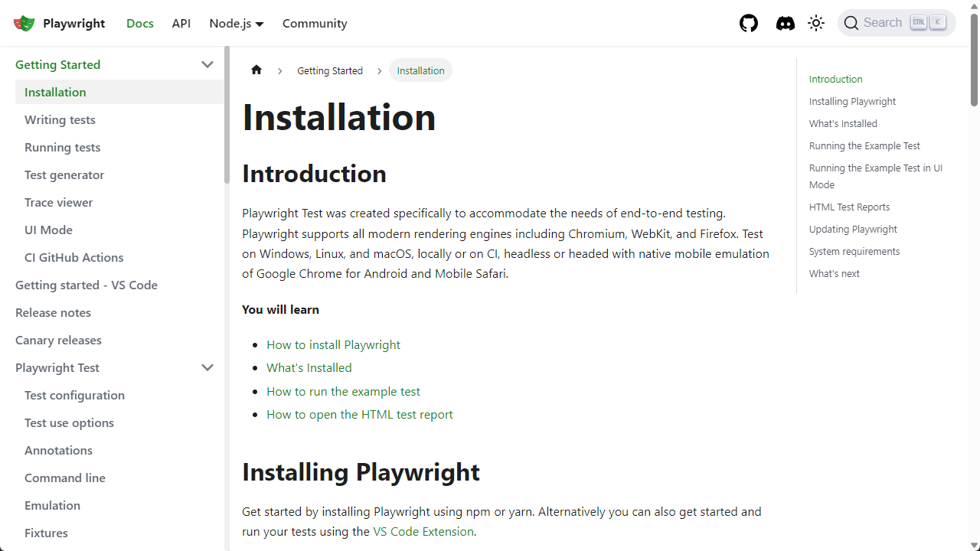Click the Getting Started breadcrumb
Screen dimensions: 980x551
click(330, 70)
